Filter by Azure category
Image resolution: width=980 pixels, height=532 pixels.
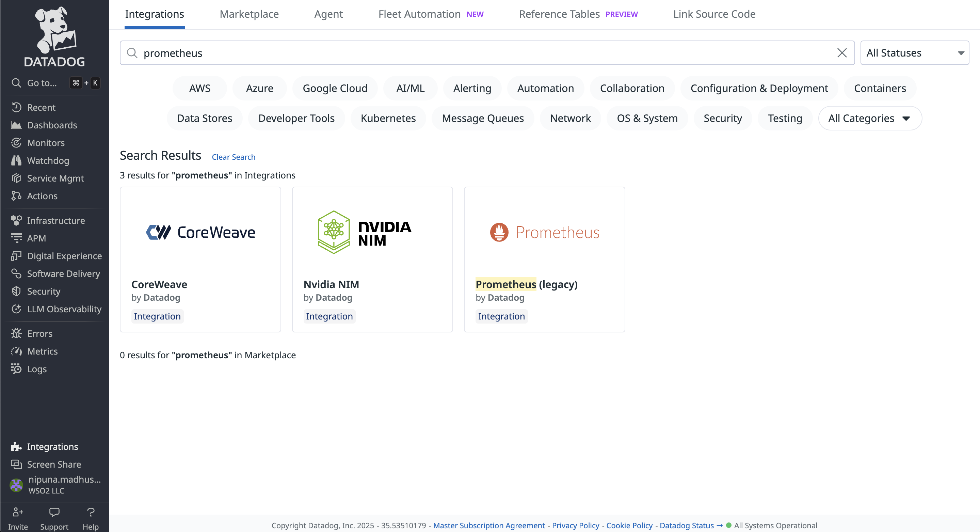click(259, 88)
